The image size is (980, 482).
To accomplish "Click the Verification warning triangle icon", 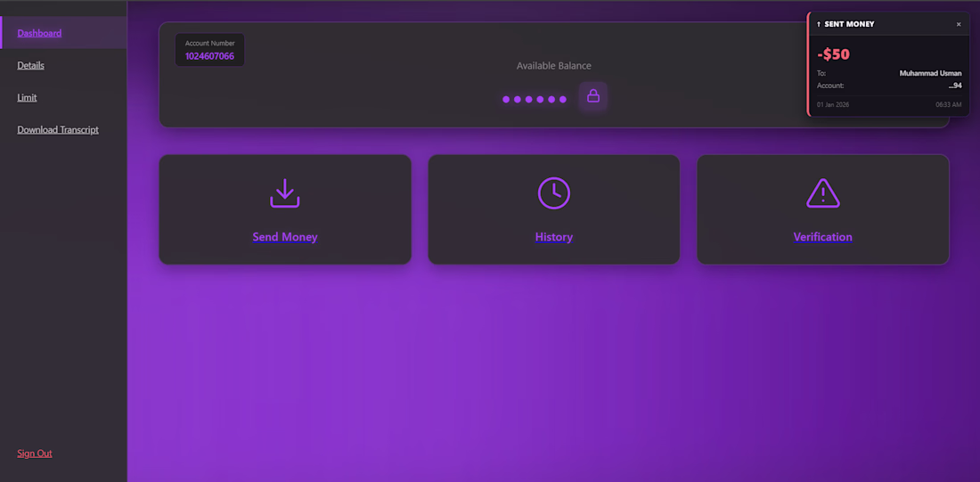I will pyautogui.click(x=823, y=193).
